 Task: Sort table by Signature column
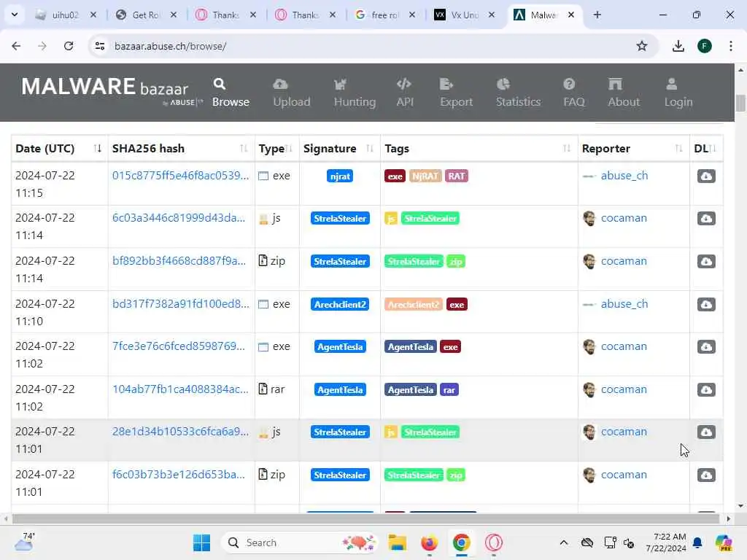pyautogui.click(x=339, y=149)
